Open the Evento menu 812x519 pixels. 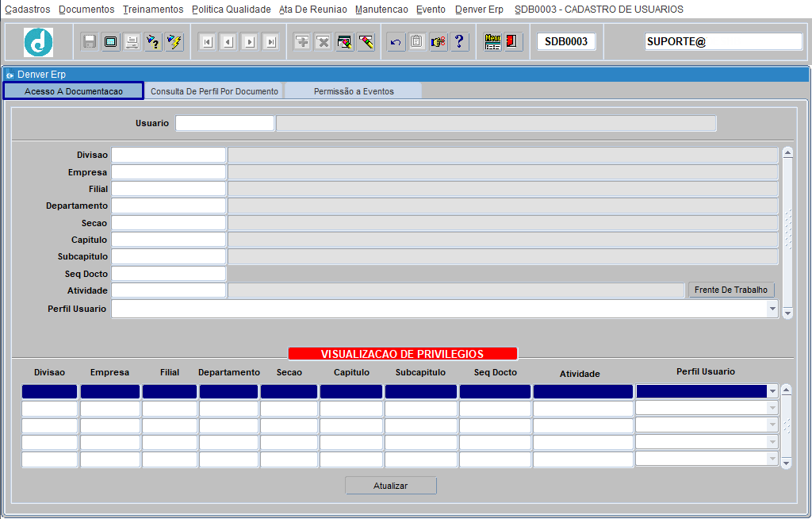pos(431,10)
